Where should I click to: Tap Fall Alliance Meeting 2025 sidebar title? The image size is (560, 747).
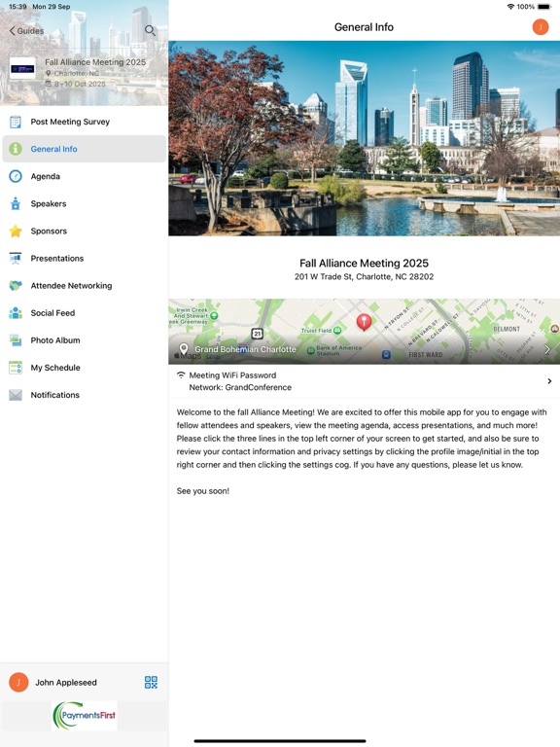coord(95,62)
